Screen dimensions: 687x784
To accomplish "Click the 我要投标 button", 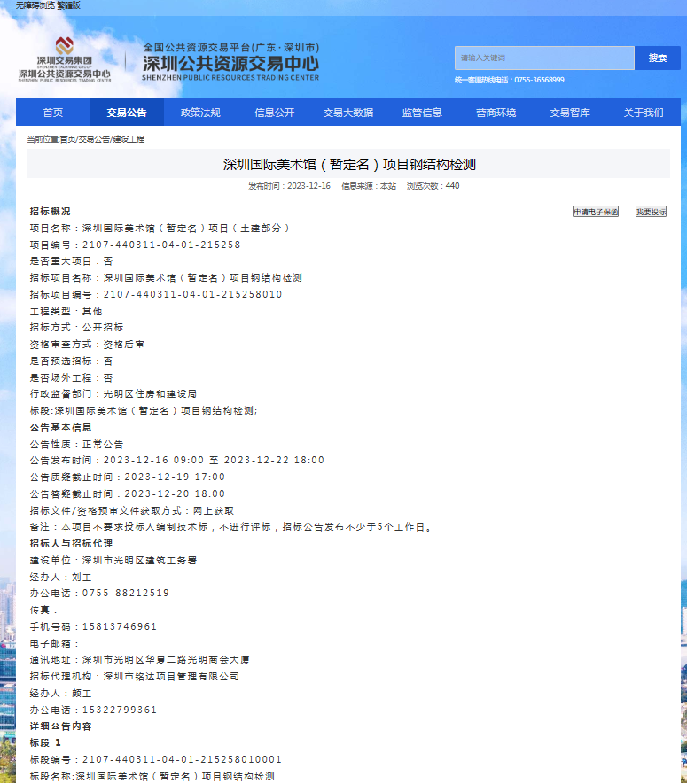I will [x=651, y=212].
